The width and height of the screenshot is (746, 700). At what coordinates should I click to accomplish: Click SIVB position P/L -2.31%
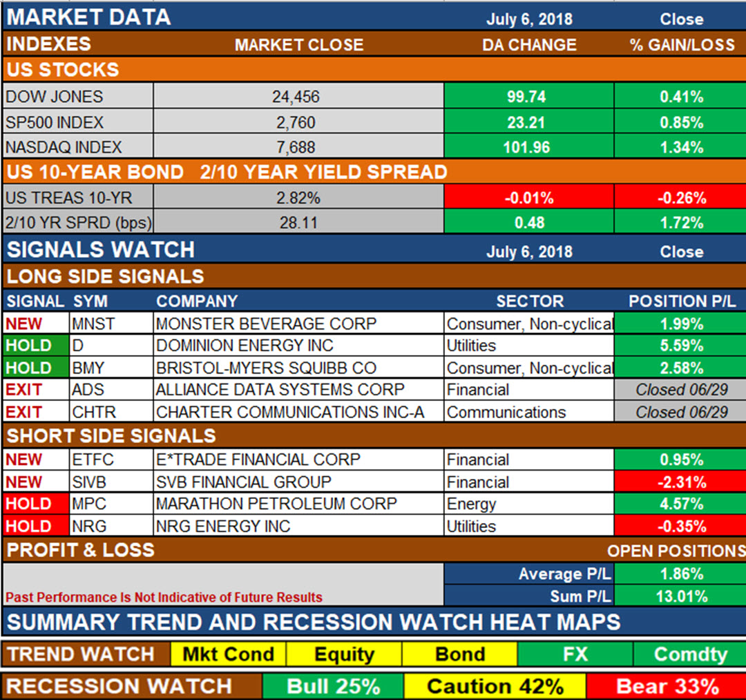point(682,482)
